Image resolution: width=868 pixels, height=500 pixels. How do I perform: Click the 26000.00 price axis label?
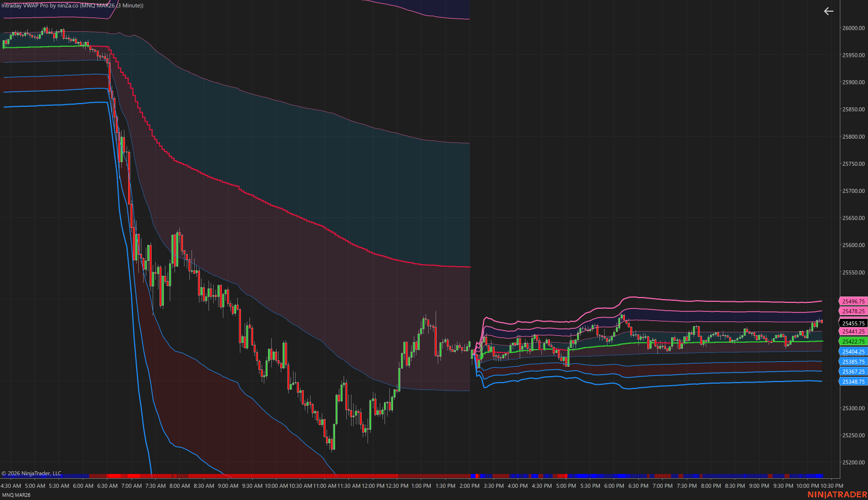pos(853,28)
